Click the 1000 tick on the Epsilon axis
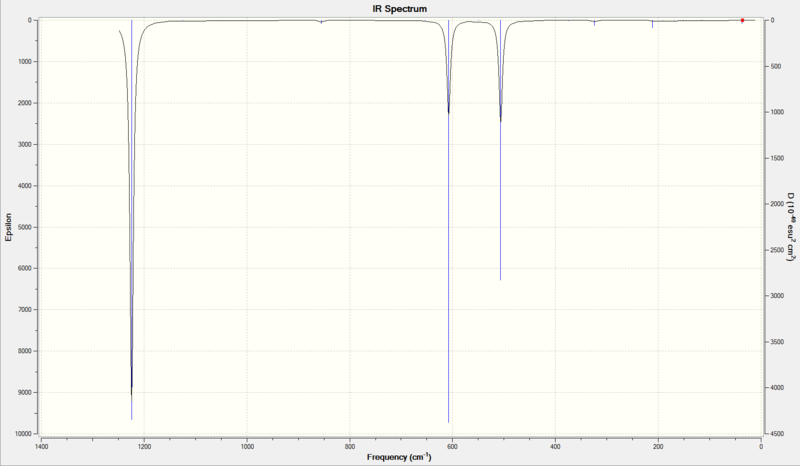800x466 pixels. coord(24,62)
